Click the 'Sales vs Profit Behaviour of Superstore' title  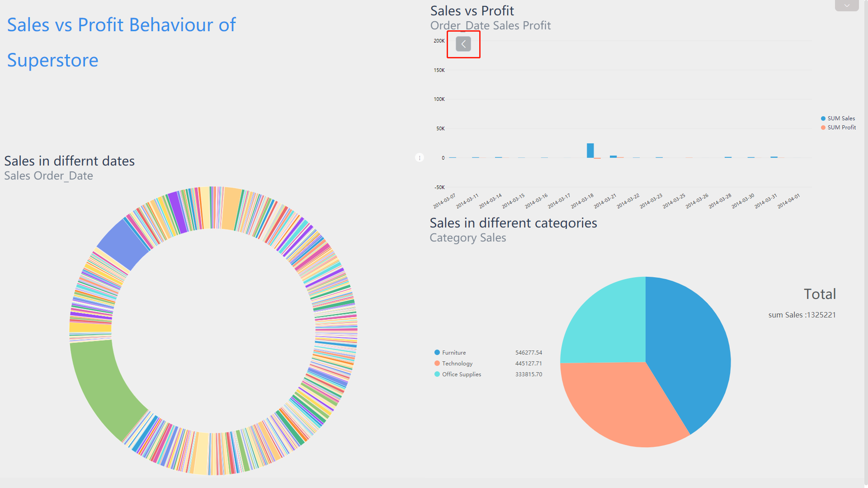(121, 43)
